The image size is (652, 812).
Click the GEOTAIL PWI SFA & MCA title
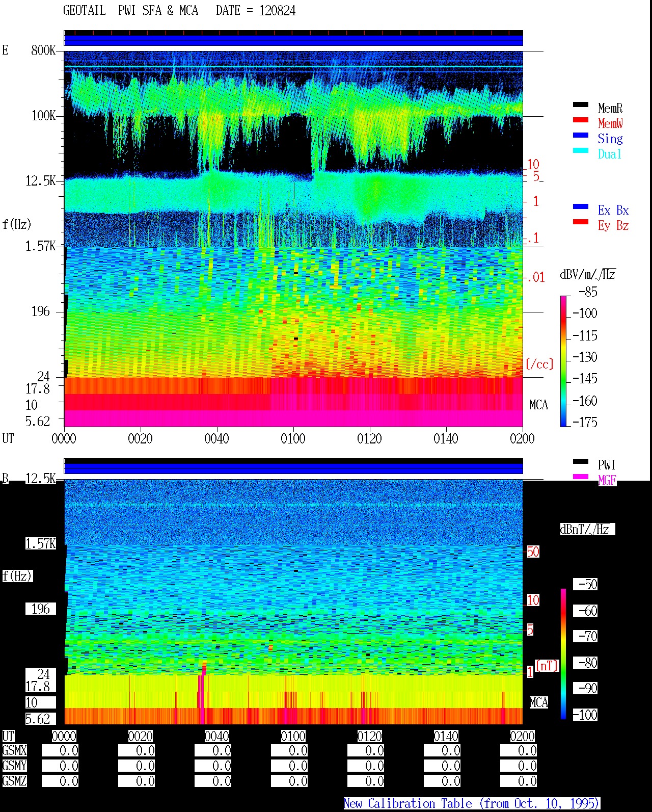coord(130,11)
